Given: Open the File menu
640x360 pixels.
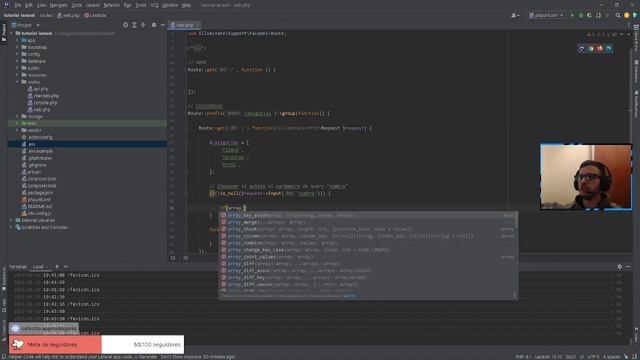Looking at the screenshot, I should click(x=18, y=5).
